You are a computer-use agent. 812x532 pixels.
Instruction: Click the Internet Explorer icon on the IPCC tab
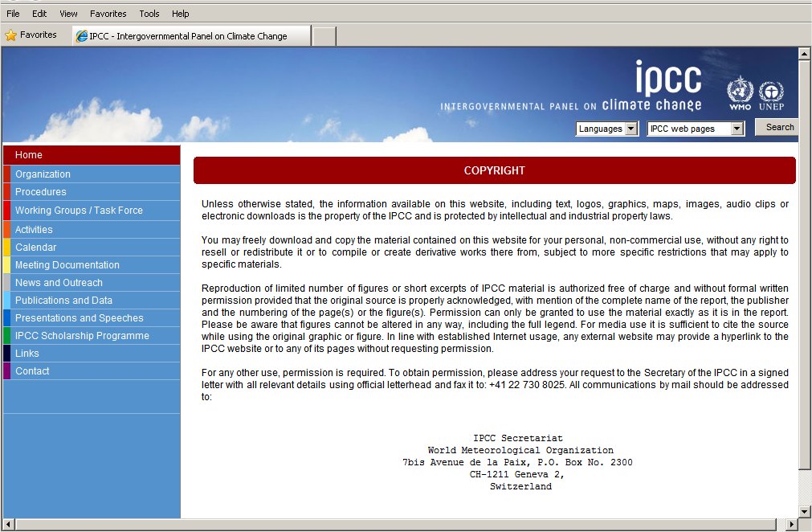click(x=81, y=35)
